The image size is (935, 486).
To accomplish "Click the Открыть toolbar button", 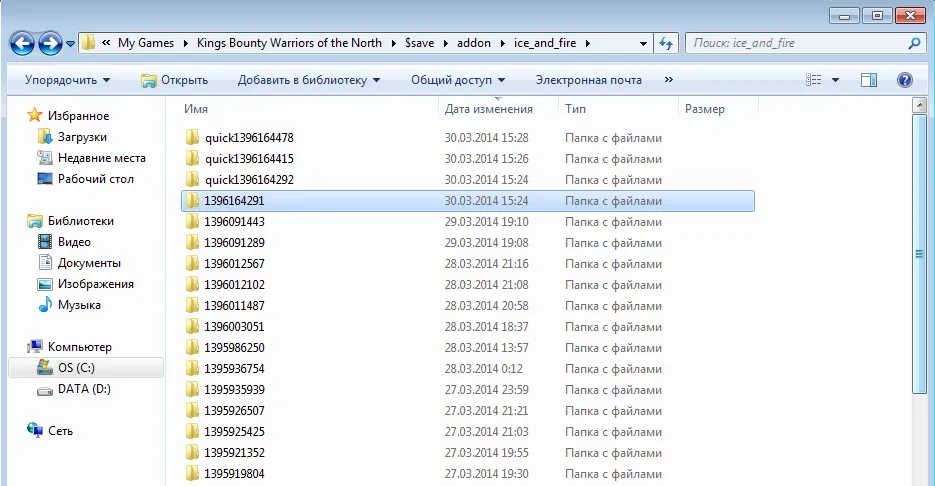I will [175, 80].
